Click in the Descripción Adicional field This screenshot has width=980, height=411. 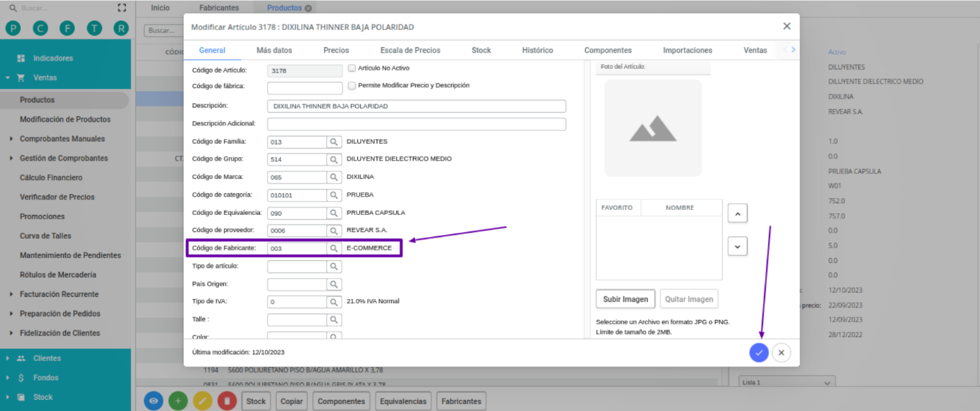[x=416, y=124]
